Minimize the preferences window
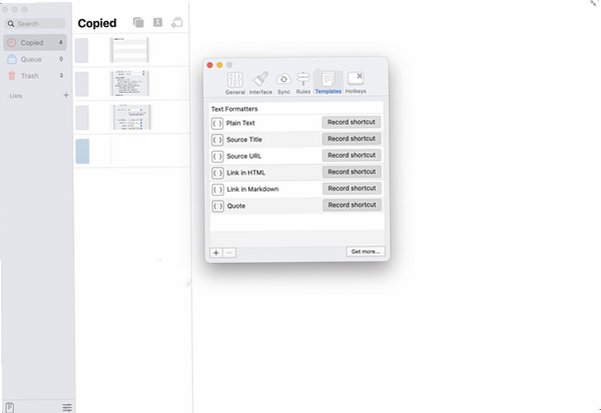Screen dimensions: 601x413 click(220, 65)
